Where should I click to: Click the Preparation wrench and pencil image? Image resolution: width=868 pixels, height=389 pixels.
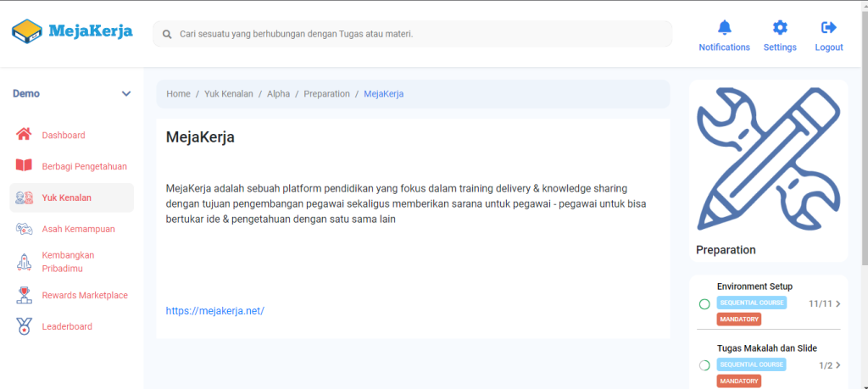tap(769, 160)
